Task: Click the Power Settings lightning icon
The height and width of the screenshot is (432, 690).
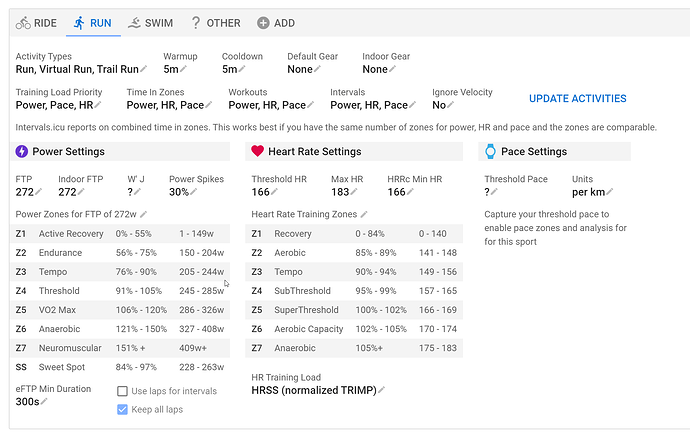Action: [x=22, y=151]
